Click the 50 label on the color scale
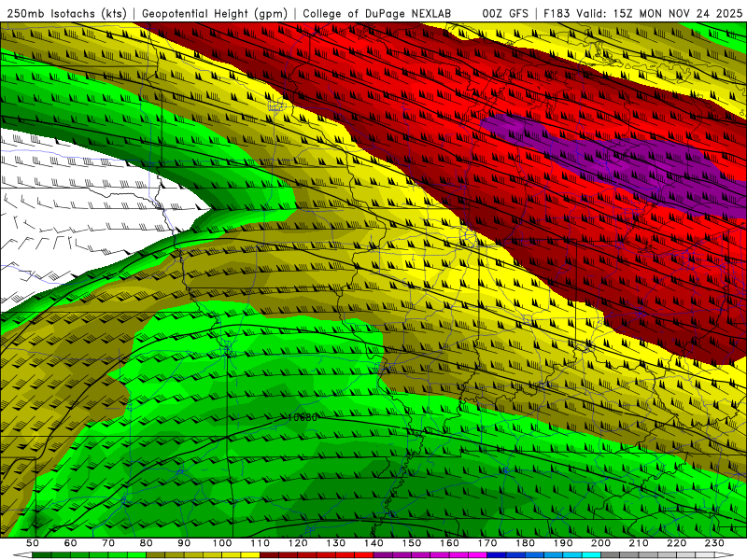This screenshot has height=560, width=747. pyautogui.click(x=33, y=543)
